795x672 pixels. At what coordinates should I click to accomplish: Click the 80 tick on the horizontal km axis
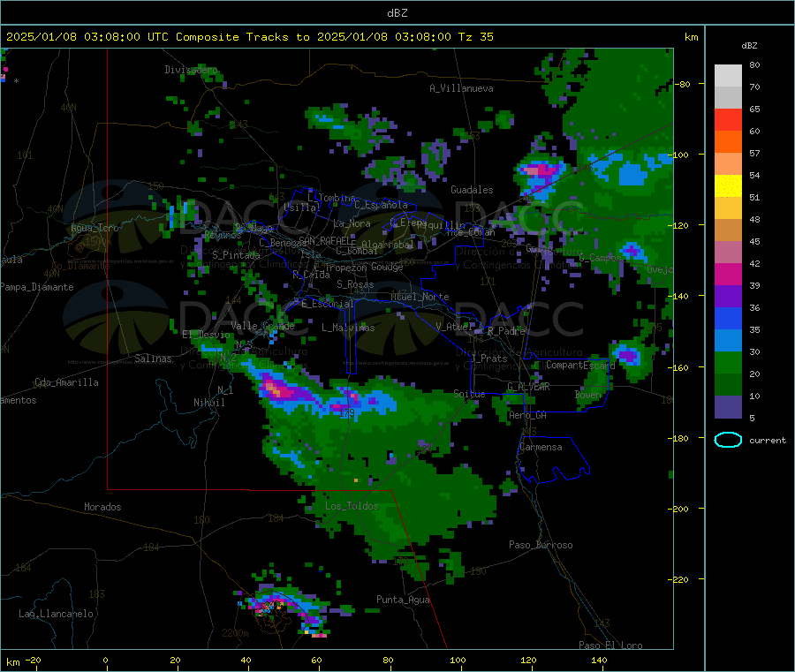coord(388,660)
